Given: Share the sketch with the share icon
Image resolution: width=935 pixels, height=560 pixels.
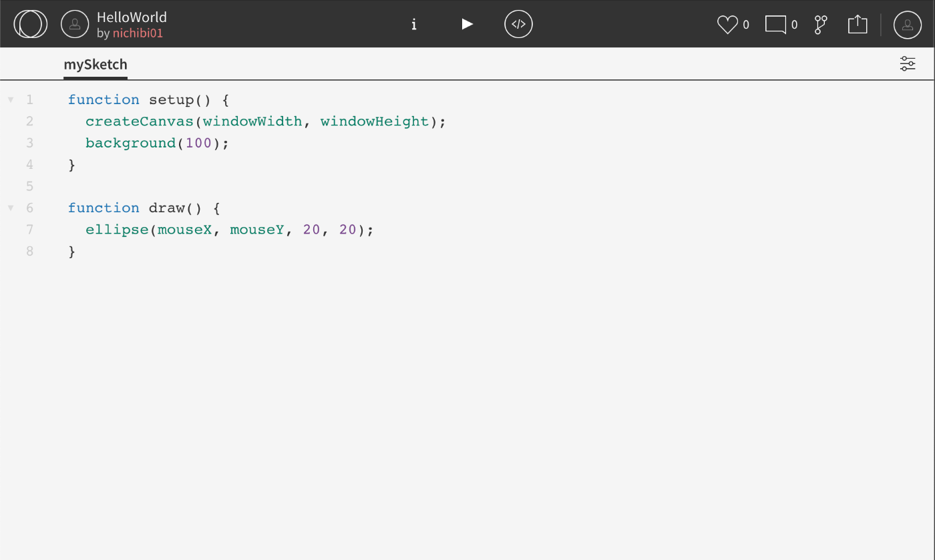Looking at the screenshot, I should (x=858, y=23).
